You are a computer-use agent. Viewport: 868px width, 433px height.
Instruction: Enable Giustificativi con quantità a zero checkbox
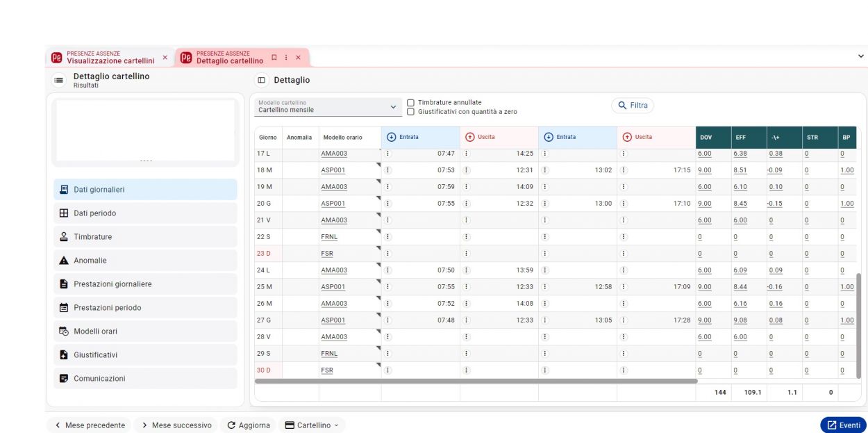coord(410,112)
